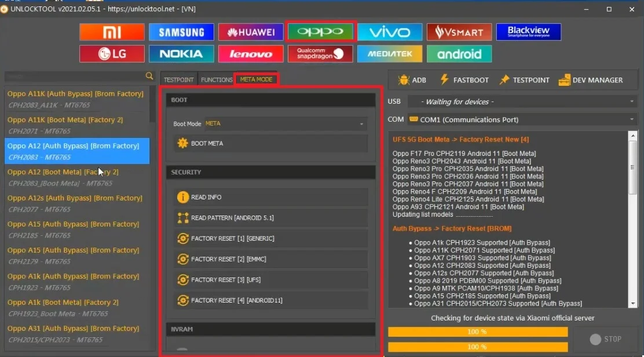Select Oppo A15 CPH2185 model

77,230
